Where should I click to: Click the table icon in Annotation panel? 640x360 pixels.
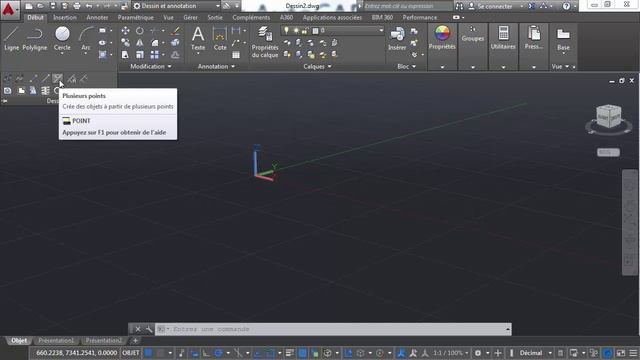[x=236, y=54]
